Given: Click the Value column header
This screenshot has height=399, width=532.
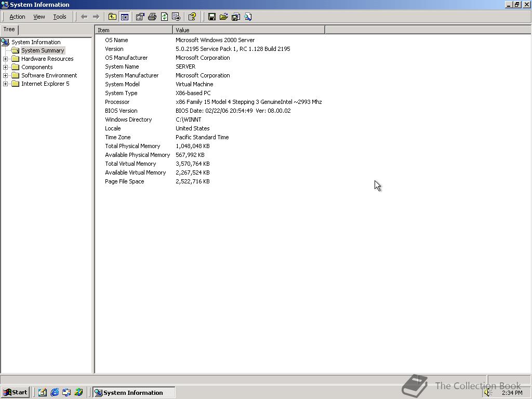Looking at the screenshot, I should point(249,30).
